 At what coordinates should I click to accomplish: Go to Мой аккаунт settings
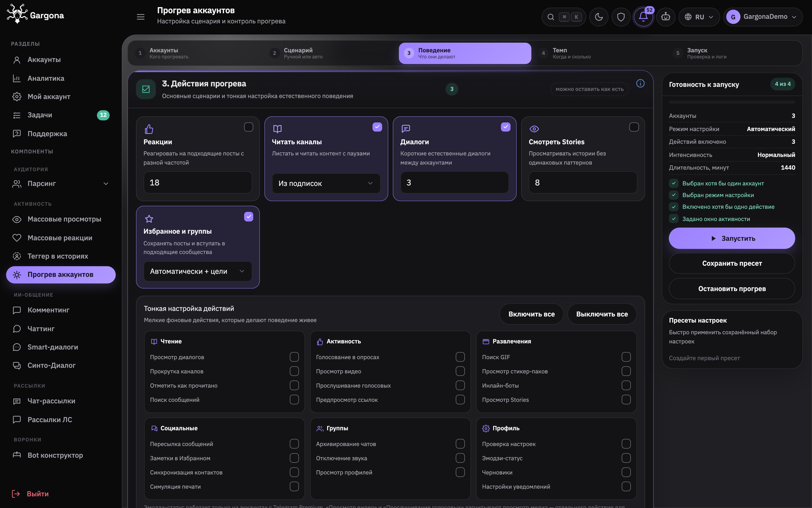61,97
